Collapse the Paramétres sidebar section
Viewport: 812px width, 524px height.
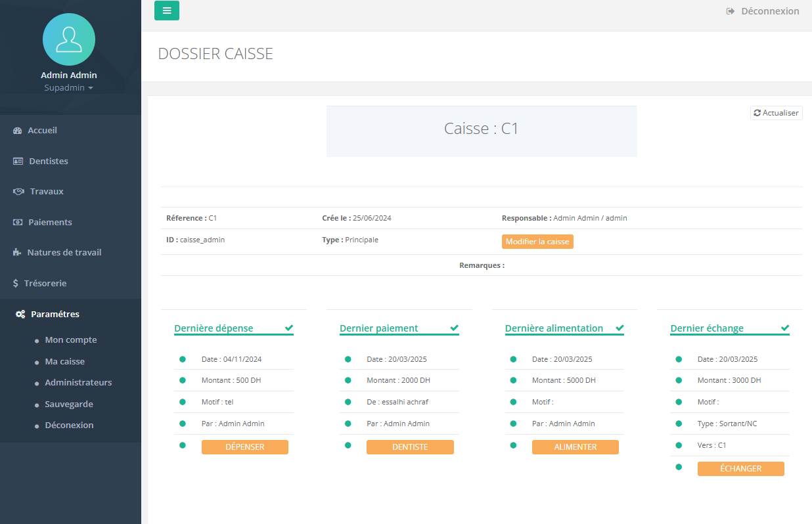55,315
